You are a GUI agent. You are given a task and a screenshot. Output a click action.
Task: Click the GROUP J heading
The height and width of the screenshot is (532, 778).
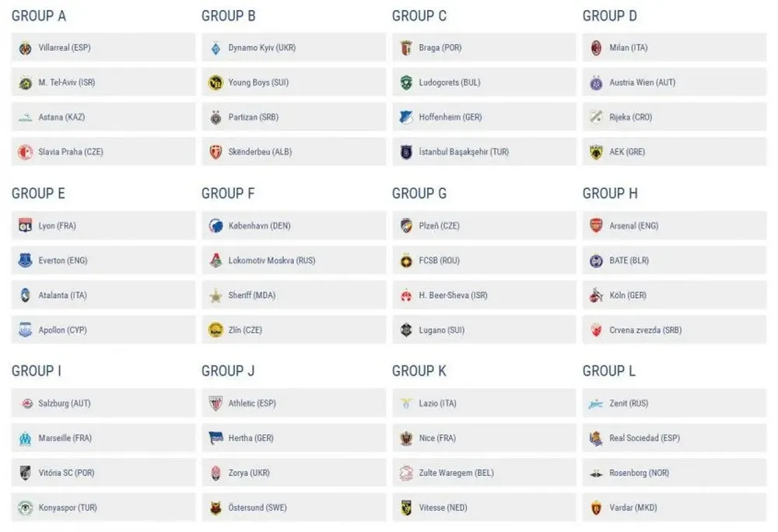point(228,371)
